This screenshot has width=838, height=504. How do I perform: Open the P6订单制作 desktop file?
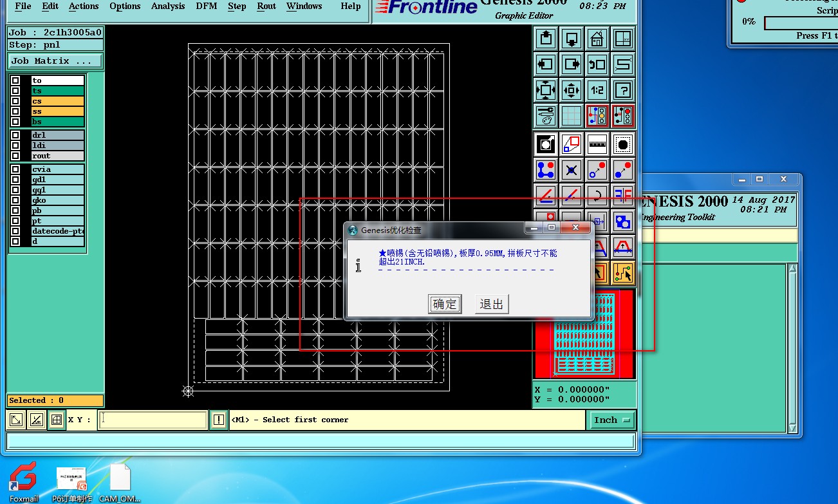point(72,484)
